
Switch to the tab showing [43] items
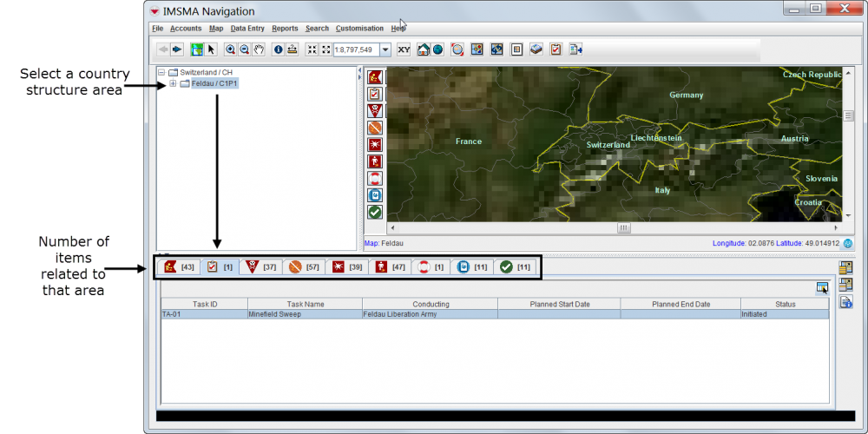tap(177, 266)
